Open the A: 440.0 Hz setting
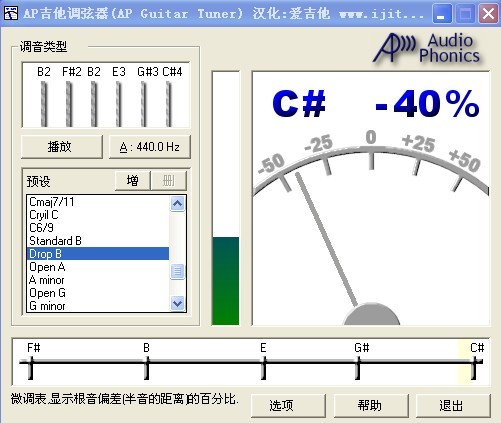Viewport: 501px width, 423px height. coord(150,147)
